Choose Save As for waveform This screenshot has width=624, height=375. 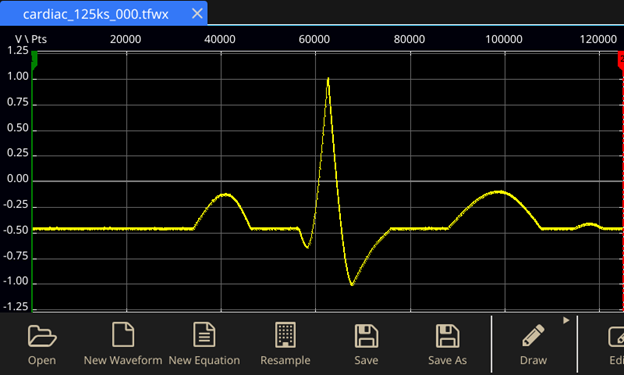(x=447, y=344)
